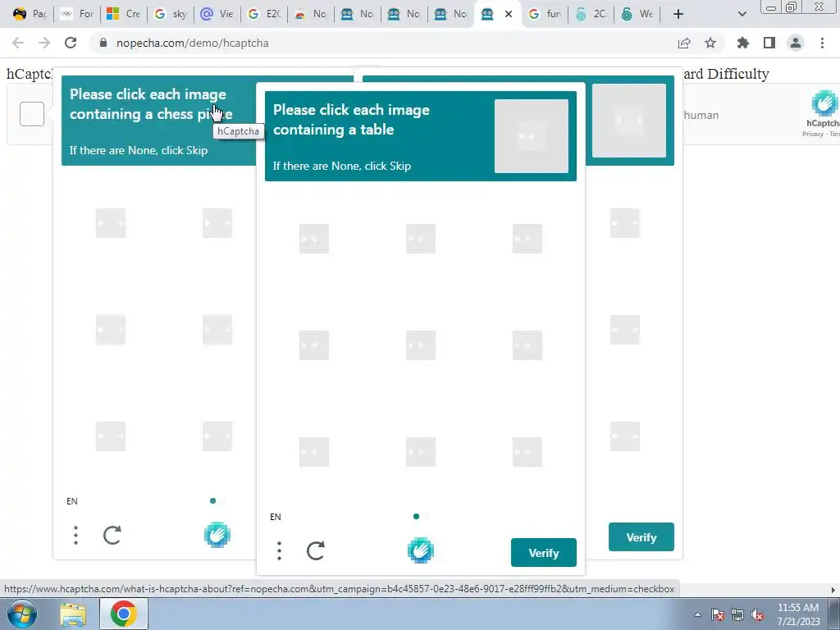This screenshot has width=840, height=630.
Task: Select bottom-left image in table challenge grid
Action: (x=314, y=452)
